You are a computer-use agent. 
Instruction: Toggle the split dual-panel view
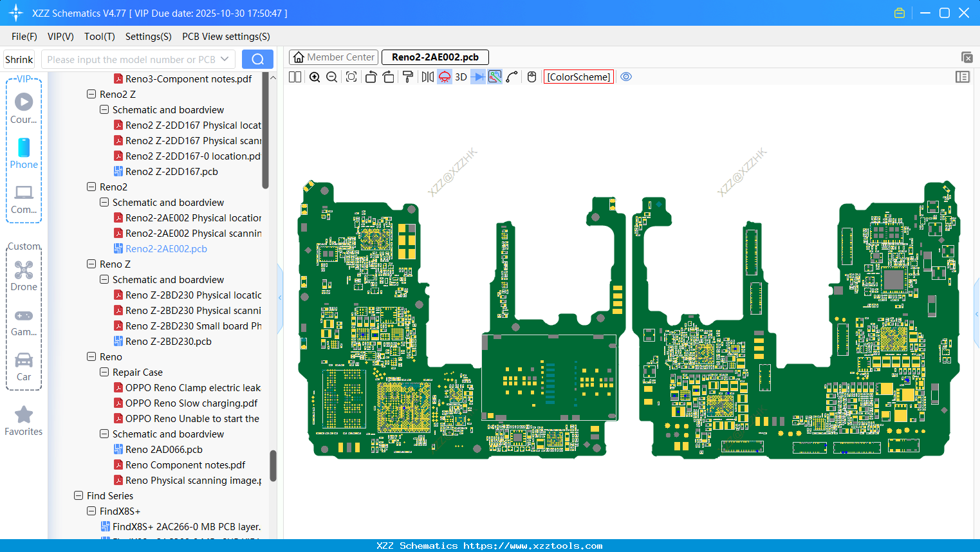coord(295,77)
